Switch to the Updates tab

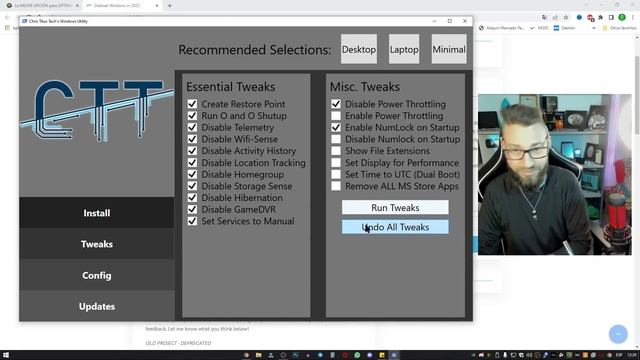pyautogui.click(x=97, y=306)
